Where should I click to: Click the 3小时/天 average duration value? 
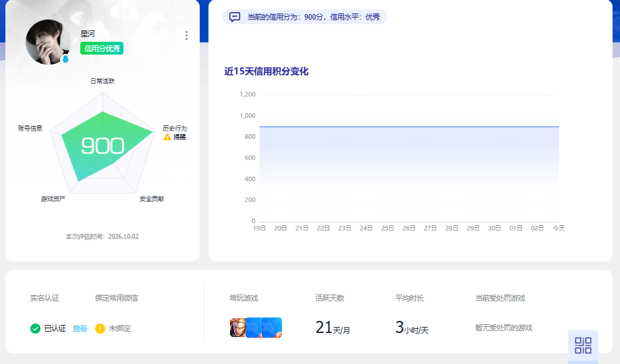point(412,328)
